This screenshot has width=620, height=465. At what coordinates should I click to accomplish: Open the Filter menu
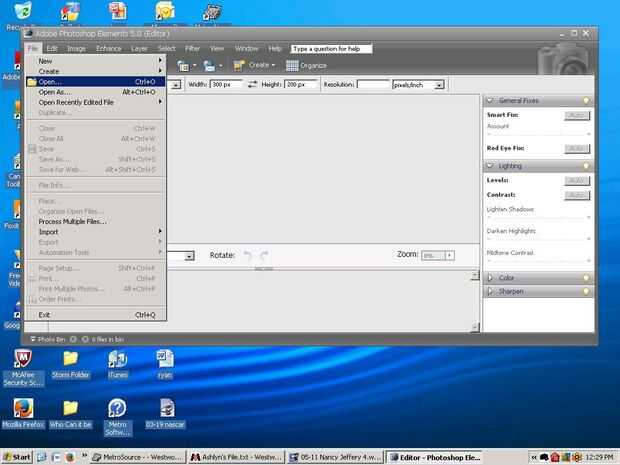point(193,49)
